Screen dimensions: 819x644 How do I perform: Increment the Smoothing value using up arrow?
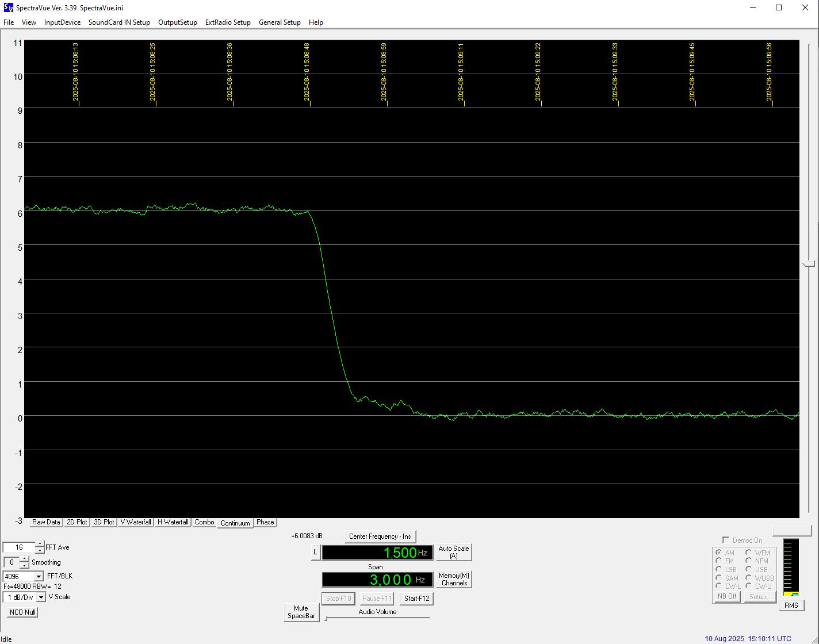(x=24, y=559)
